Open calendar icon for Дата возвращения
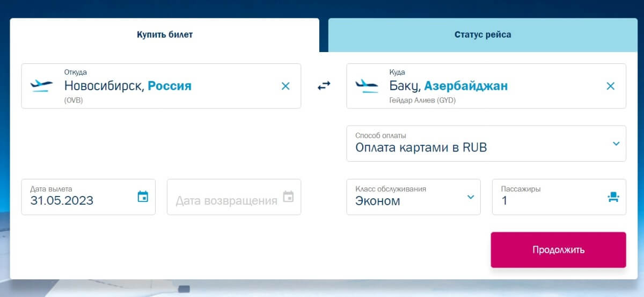The image size is (644, 297). click(288, 197)
